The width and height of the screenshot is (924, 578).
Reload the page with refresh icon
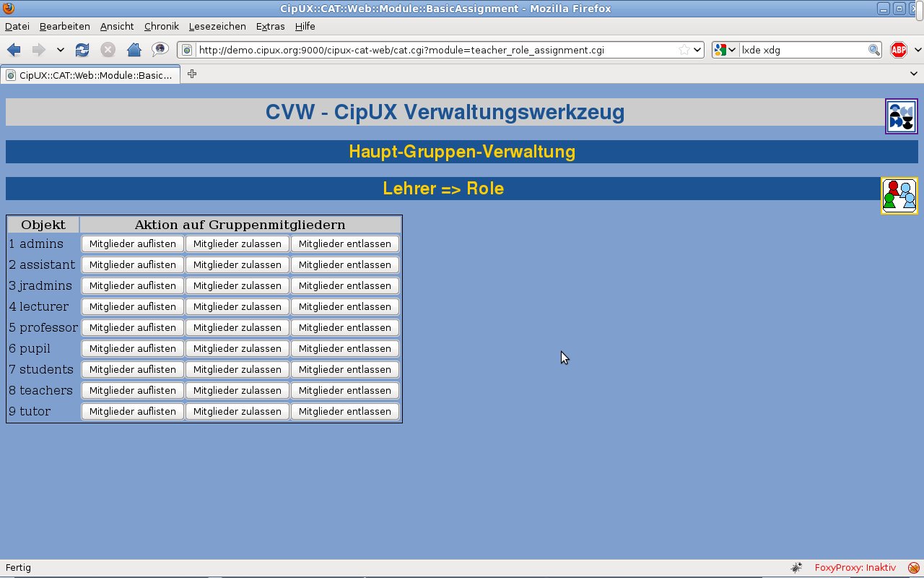pyautogui.click(x=82, y=50)
